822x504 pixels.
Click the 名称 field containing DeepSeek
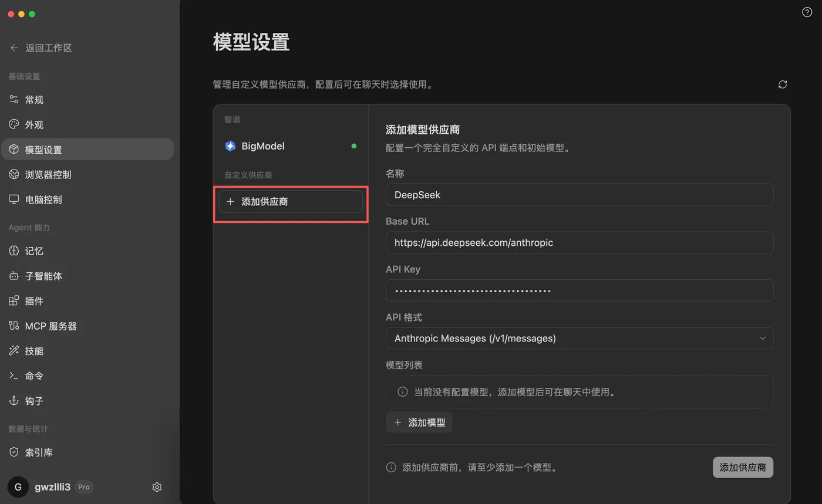[580, 195]
